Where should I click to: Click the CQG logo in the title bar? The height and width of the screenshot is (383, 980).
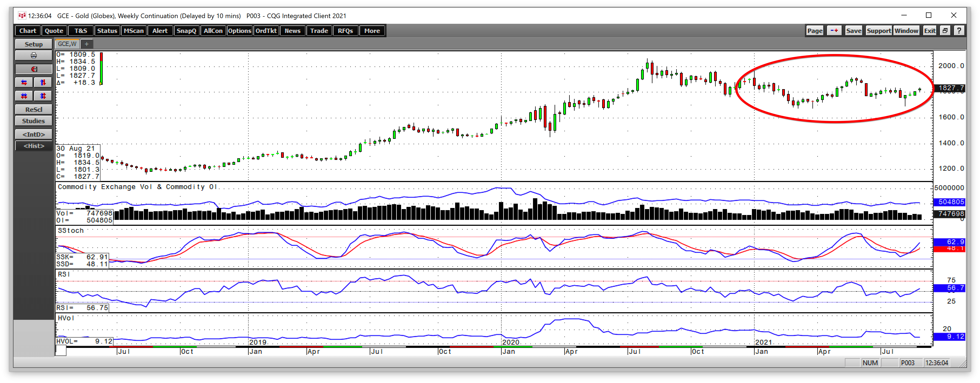coord(22,16)
